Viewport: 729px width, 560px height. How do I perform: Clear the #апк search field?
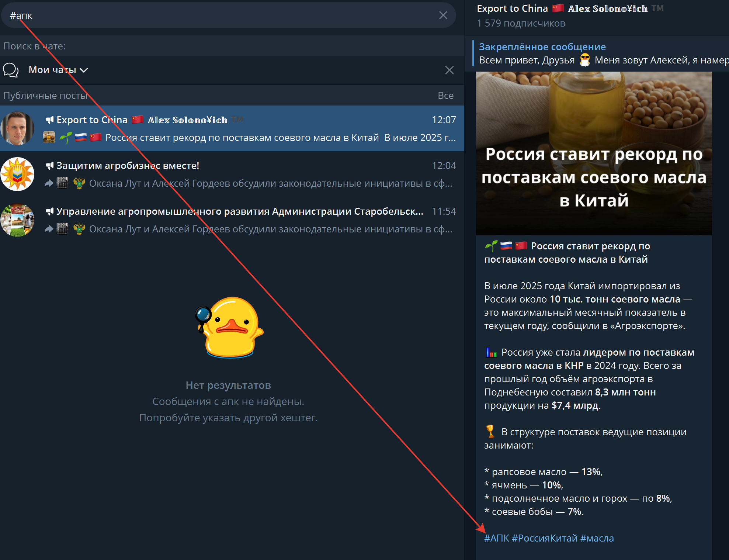[x=443, y=15]
